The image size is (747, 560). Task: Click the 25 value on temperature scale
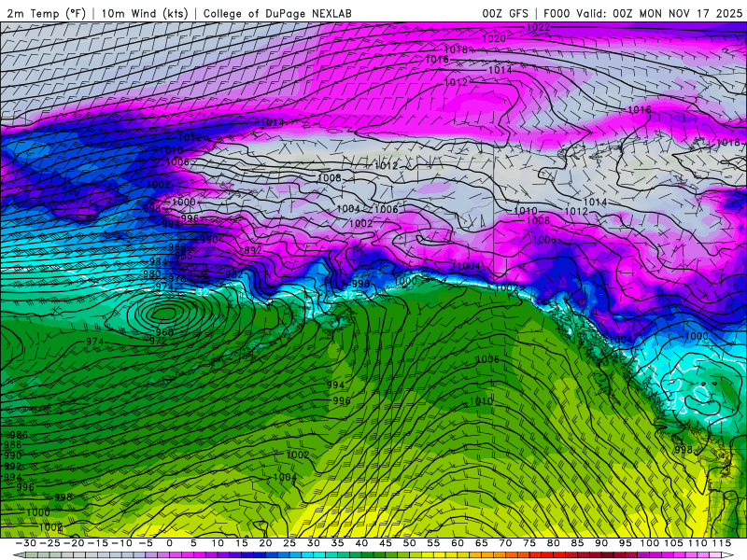point(289,543)
